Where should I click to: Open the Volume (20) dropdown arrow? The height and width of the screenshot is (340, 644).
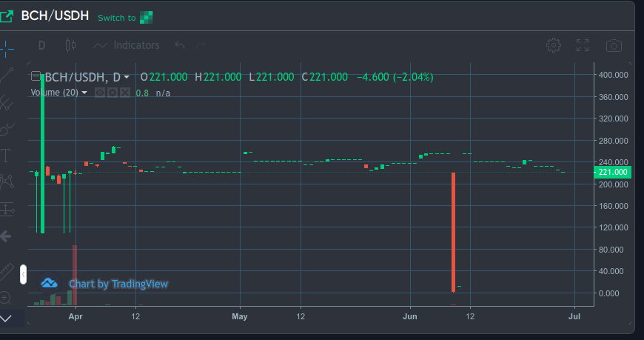click(x=84, y=93)
